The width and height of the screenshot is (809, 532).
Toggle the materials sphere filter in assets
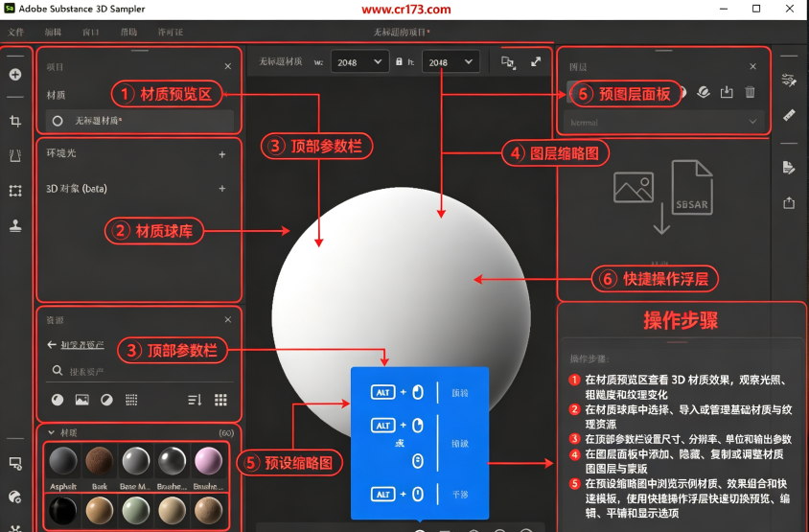tap(58, 400)
